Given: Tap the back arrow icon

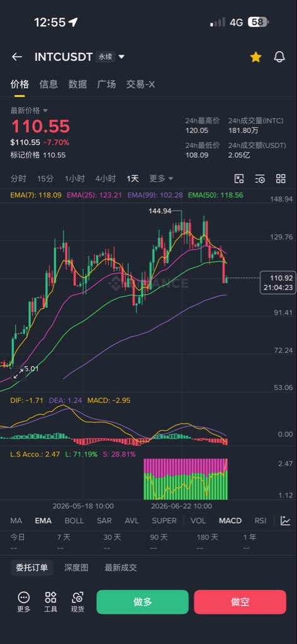Looking at the screenshot, I should [16, 57].
